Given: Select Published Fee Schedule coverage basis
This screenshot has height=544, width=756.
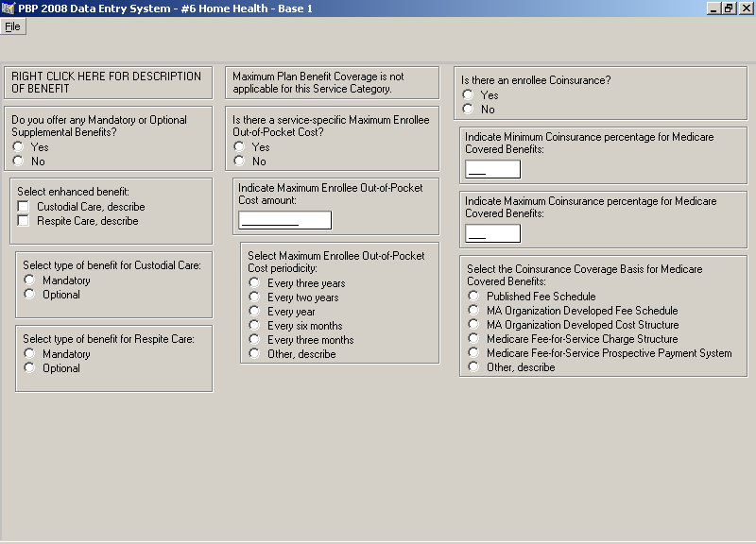Looking at the screenshot, I should pos(474,296).
